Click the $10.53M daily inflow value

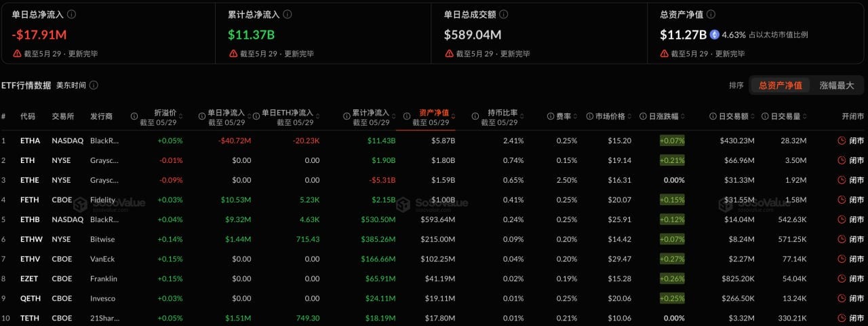236,200
